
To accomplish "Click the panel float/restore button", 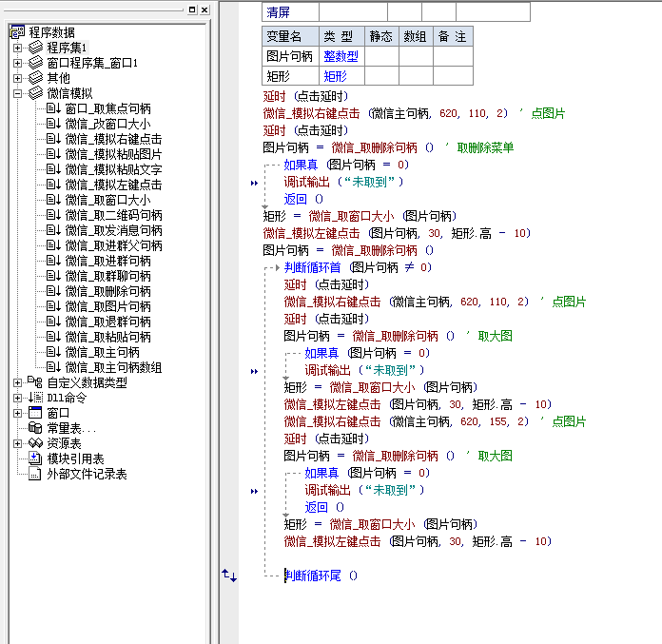I will 192,10.
